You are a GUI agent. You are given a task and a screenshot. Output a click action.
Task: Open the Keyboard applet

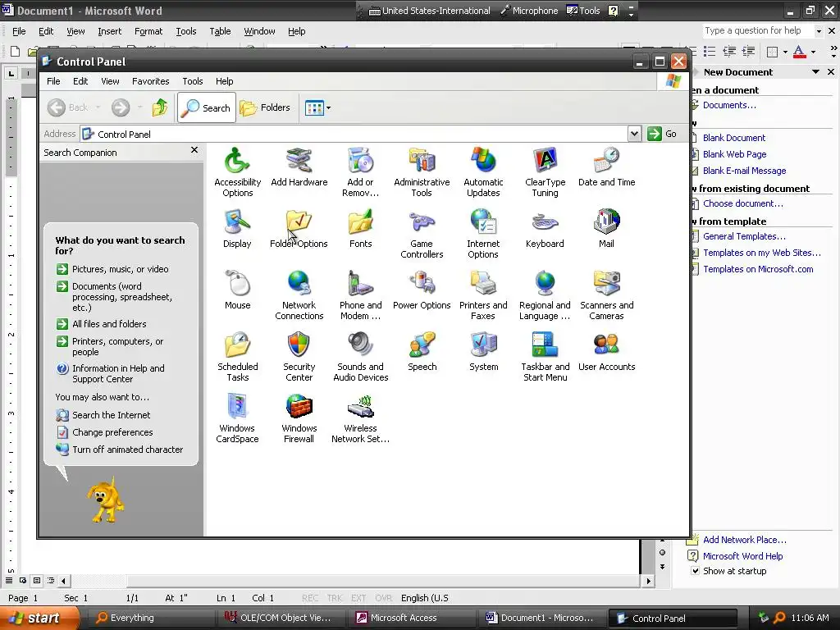tap(545, 229)
